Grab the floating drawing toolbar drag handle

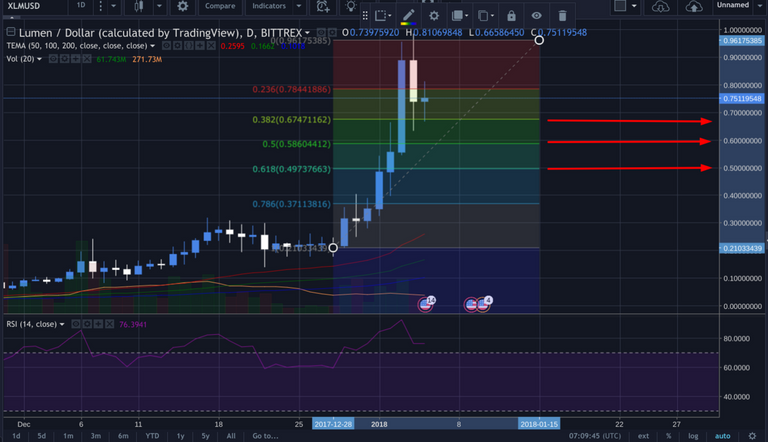(x=365, y=16)
